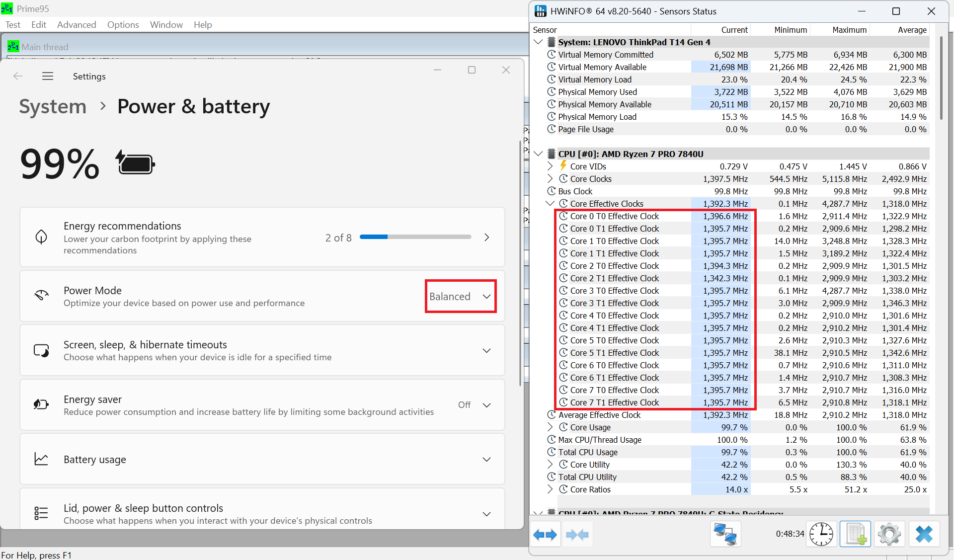Click the Battery usage chart icon
954x560 pixels.
tap(41, 459)
